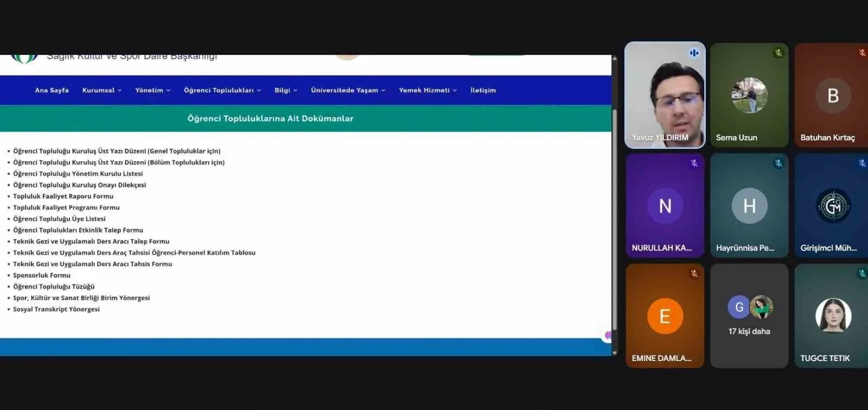Go to the İletişim menu item
Screen dimensions: 868x410
point(483,90)
